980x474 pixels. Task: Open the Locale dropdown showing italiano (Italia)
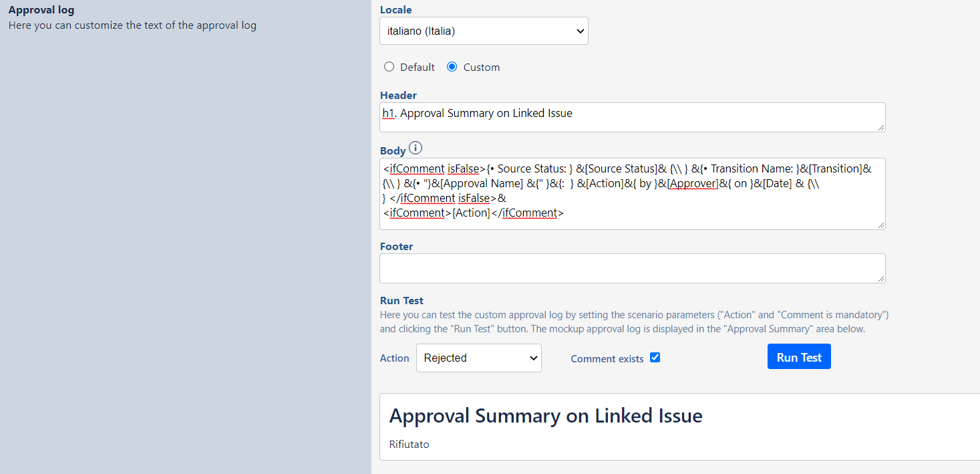(484, 31)
